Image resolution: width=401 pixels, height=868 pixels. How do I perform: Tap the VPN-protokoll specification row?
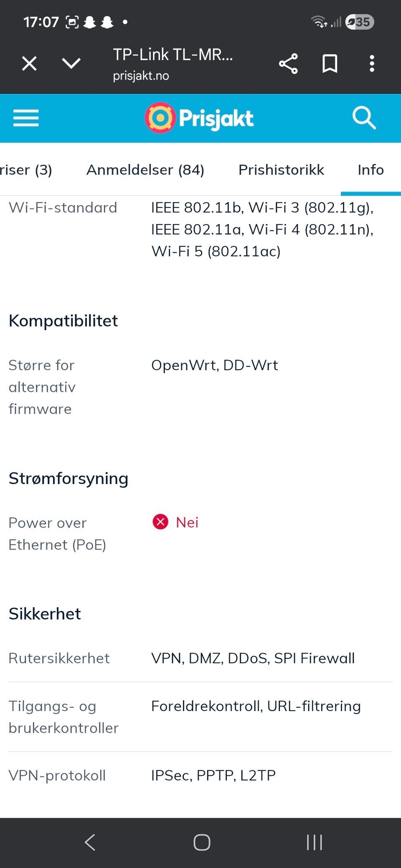[200, 775]
